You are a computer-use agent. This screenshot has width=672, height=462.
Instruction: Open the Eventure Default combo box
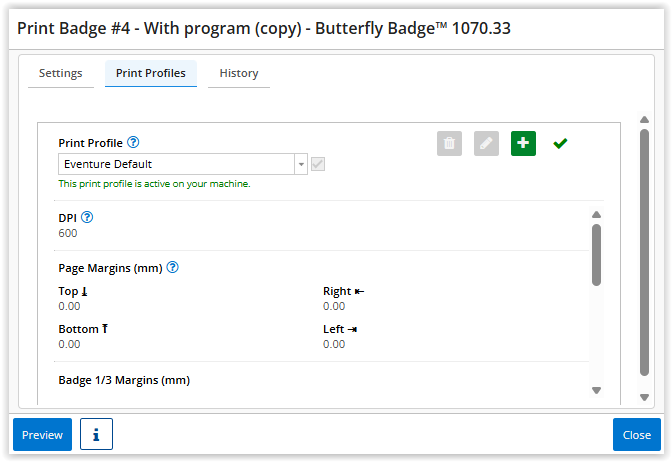pos(175,164)
